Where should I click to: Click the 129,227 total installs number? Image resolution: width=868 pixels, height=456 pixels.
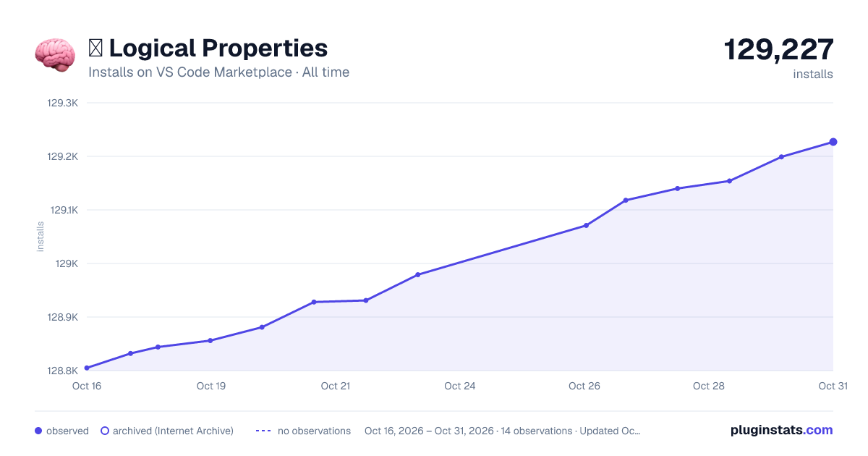coord(778,50)
